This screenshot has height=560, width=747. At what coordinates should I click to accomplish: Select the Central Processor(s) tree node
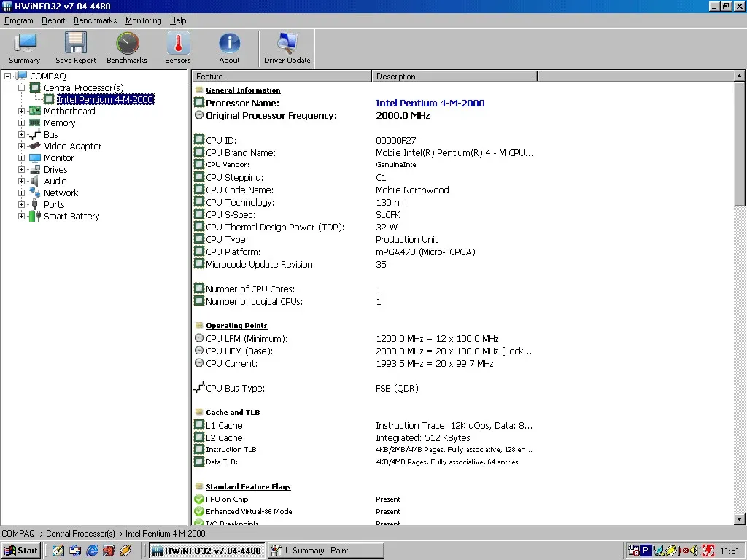point(83,87)
